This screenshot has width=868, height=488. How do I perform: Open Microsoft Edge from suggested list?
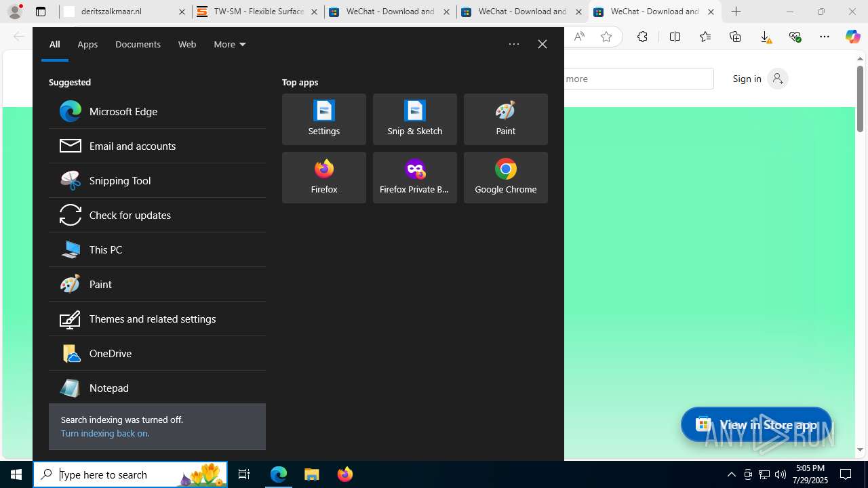[x=157, y=111]
